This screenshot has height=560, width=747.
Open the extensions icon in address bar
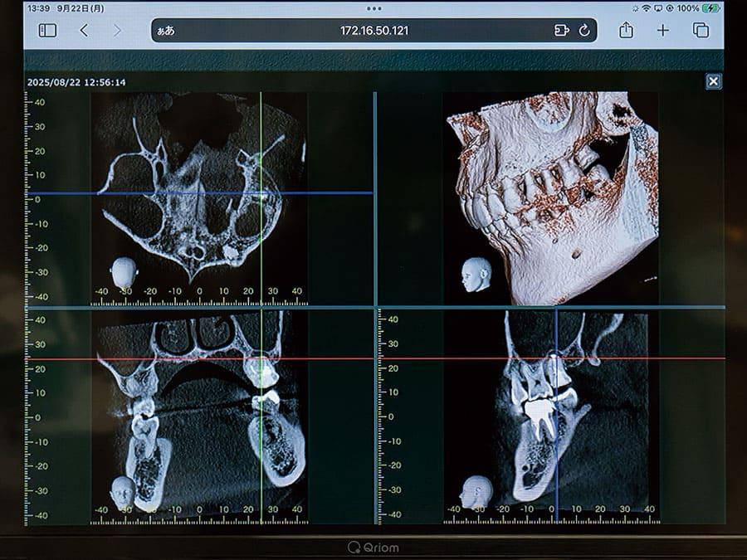pyautogui.click(x=562, y=31)
